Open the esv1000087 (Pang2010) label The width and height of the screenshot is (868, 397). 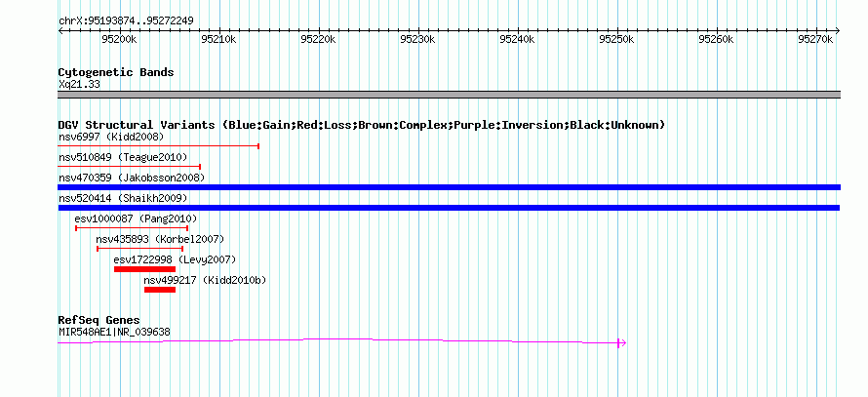coord(136,218)
